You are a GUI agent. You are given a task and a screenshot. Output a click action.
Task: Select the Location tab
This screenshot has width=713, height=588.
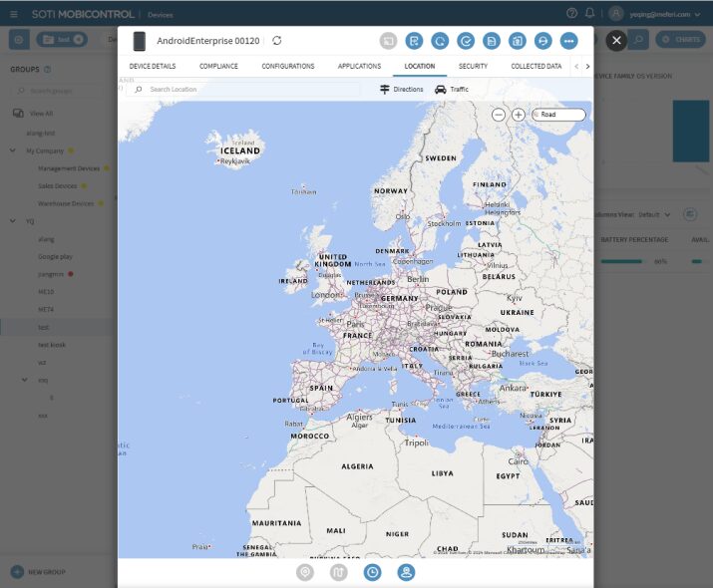420,67
